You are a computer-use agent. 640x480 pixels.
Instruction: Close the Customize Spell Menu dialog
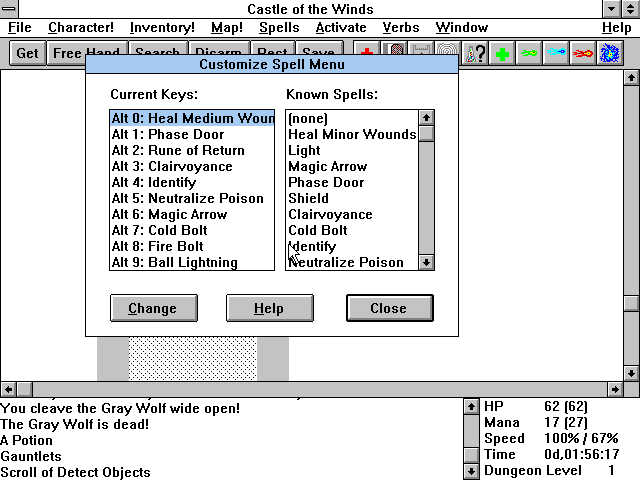(390, 308)
